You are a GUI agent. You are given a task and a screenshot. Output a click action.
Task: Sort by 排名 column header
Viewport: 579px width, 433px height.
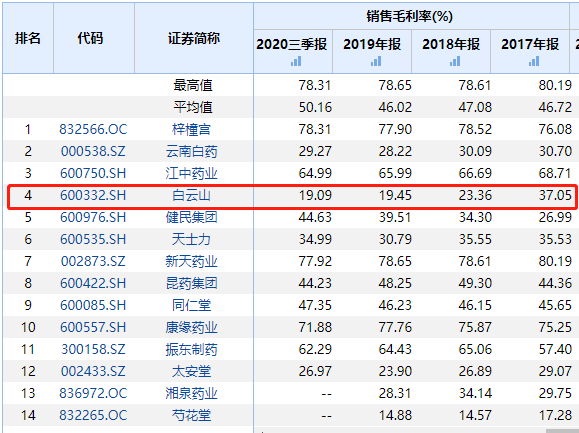(28, 38)
